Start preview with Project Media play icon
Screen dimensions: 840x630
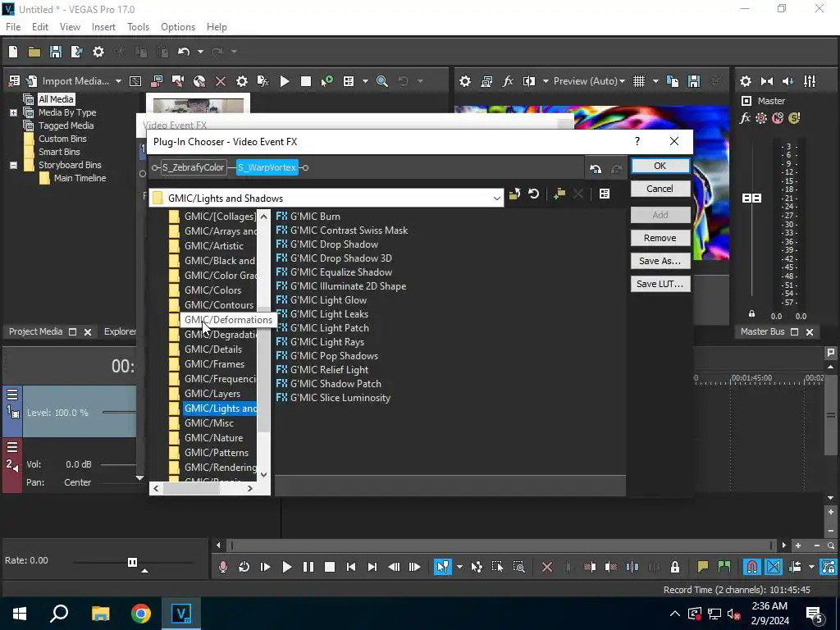coord(285,81)
